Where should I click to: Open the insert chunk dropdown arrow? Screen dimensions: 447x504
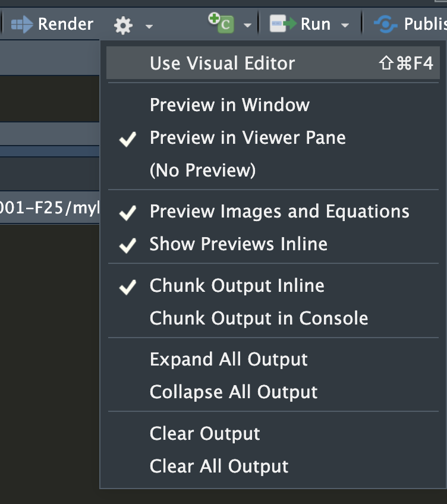point(247,26)
